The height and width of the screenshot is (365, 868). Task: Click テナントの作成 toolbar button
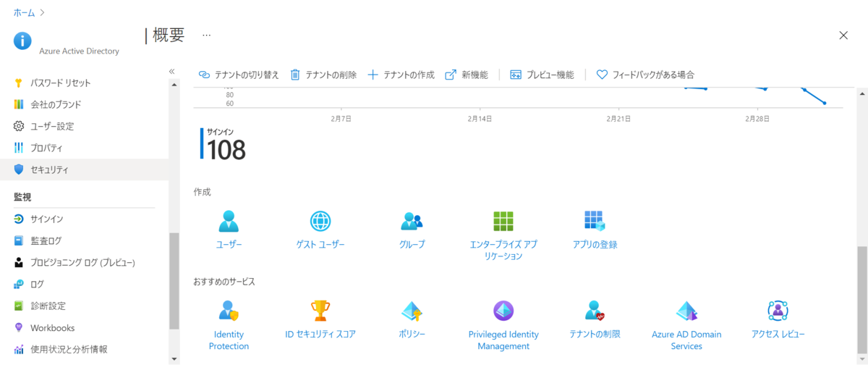pos(401,75)
